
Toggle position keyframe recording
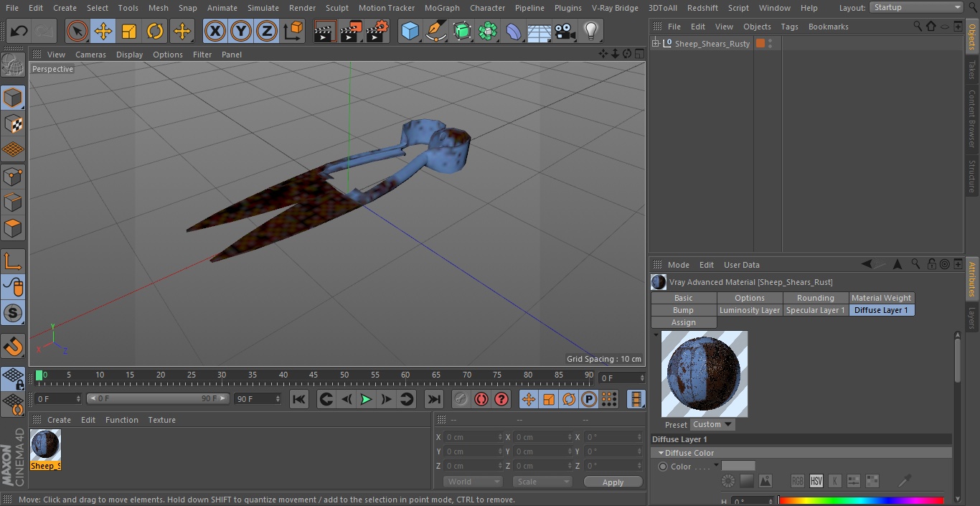[x=529, y=399]
